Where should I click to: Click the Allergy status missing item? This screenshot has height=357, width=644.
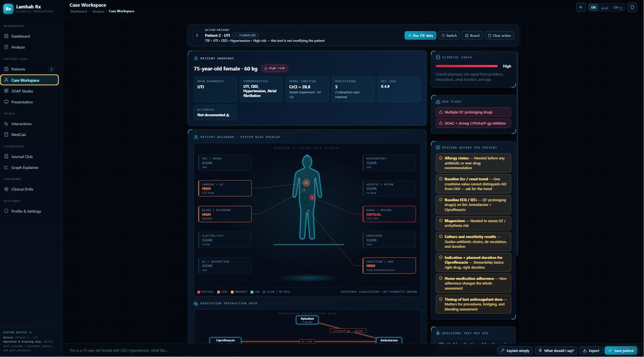click(473, 163)
